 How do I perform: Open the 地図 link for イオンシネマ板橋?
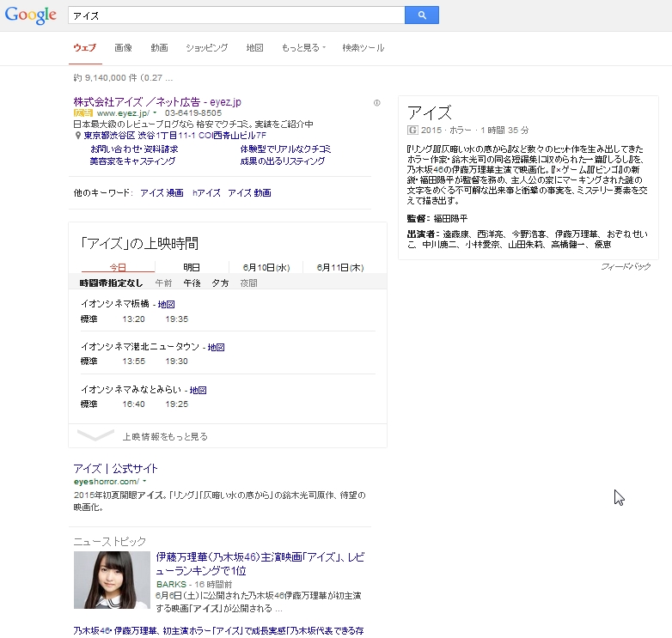[x=167, y=305]
